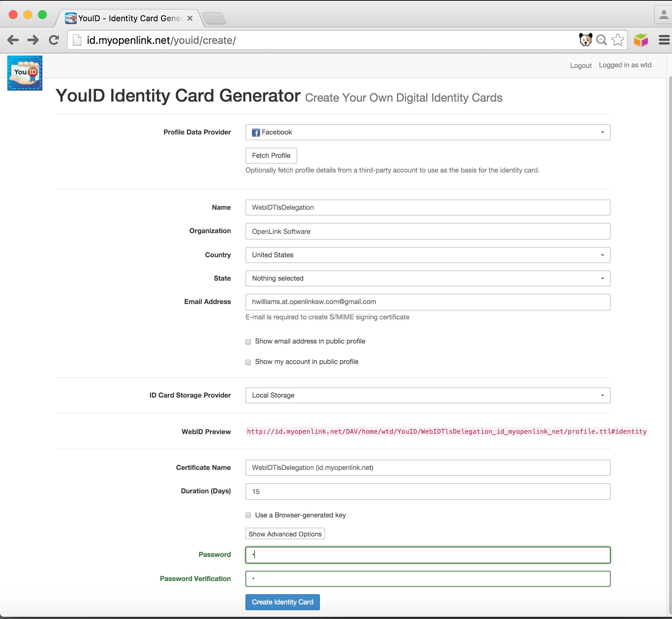This screenshot has width=672, height=619.
Task: Open the Country dropdown showing United States
Action: (x=427, y=255)
